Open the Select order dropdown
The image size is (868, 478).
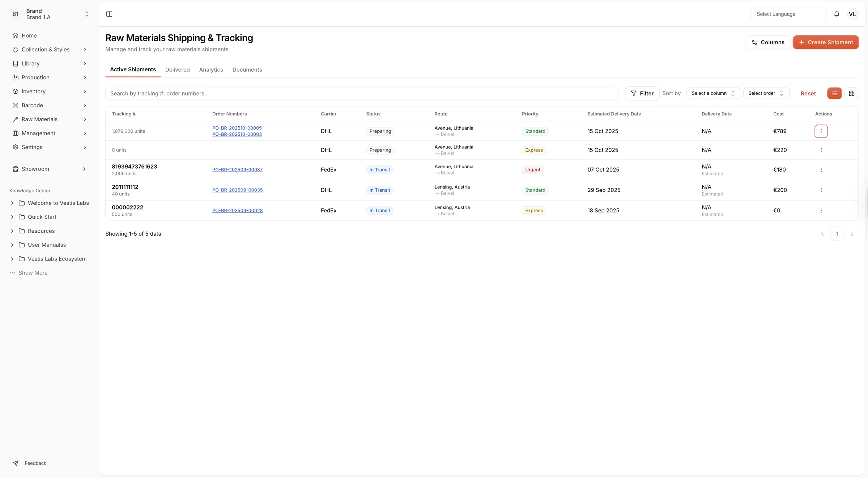pos(766,93)
